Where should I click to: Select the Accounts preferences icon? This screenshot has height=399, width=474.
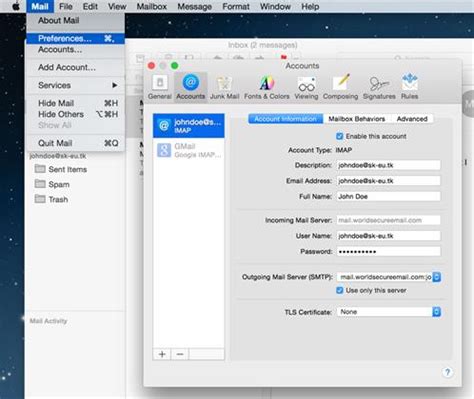pos(190,87)
